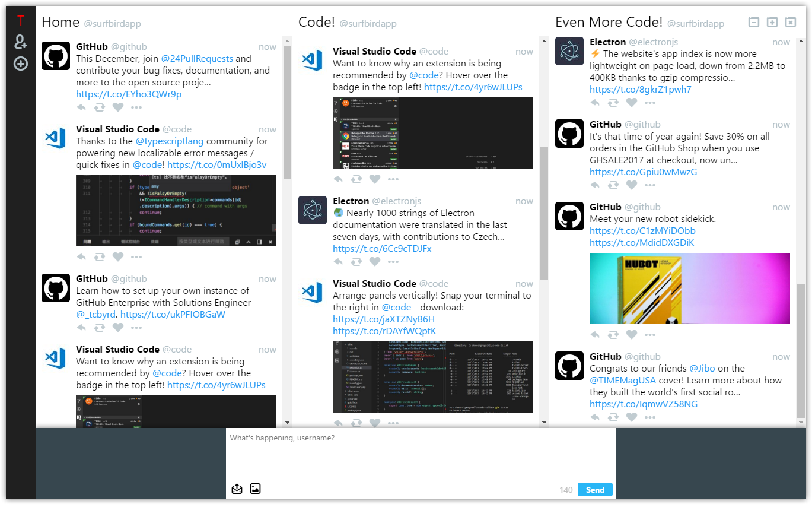The height and width of the screenshot is (523, 812).
Task: Open @typescriptlang mention link
Action: [170, 141]
